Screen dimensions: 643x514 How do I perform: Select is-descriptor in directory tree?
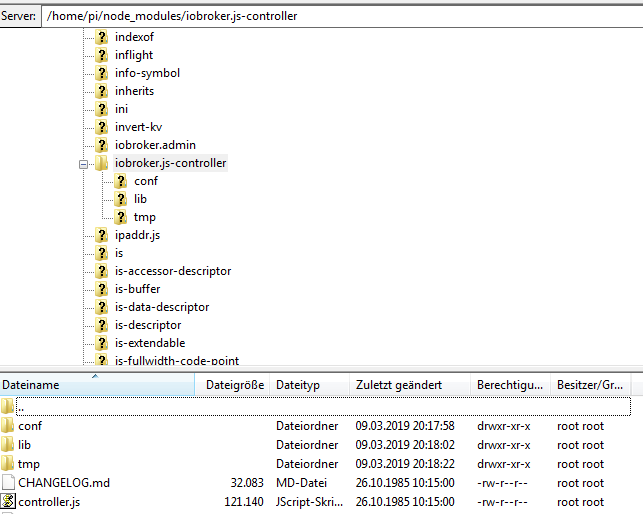[x=148, y=326]
